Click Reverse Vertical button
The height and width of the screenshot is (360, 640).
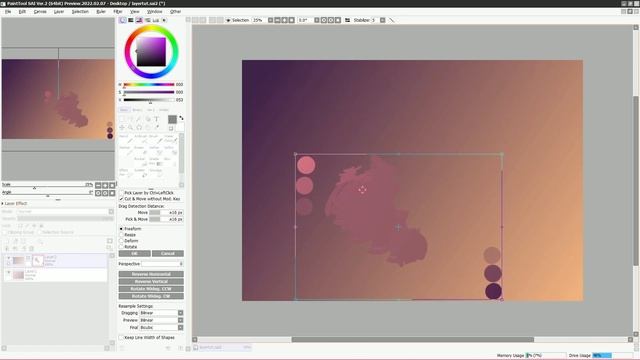click(151, 281)
